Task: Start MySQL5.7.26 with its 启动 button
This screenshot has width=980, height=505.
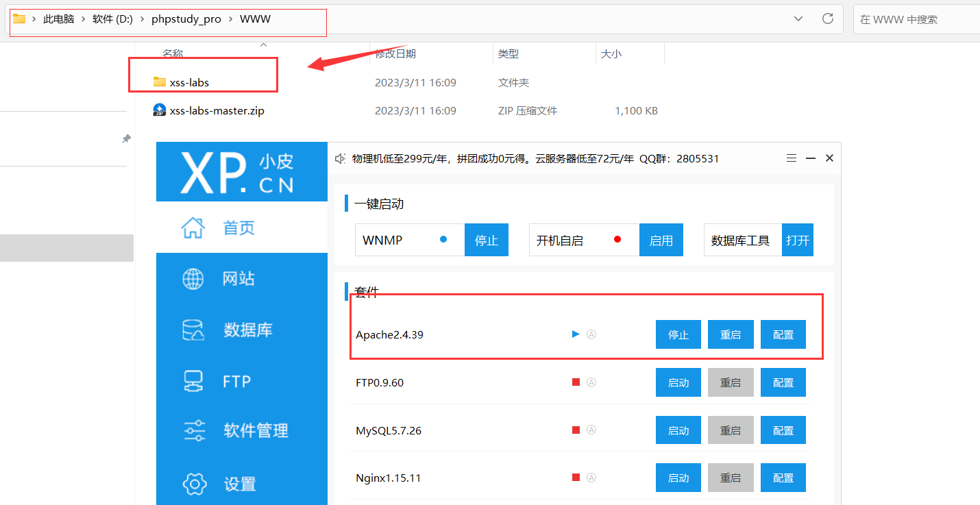Action: click(x=678, y=430)
